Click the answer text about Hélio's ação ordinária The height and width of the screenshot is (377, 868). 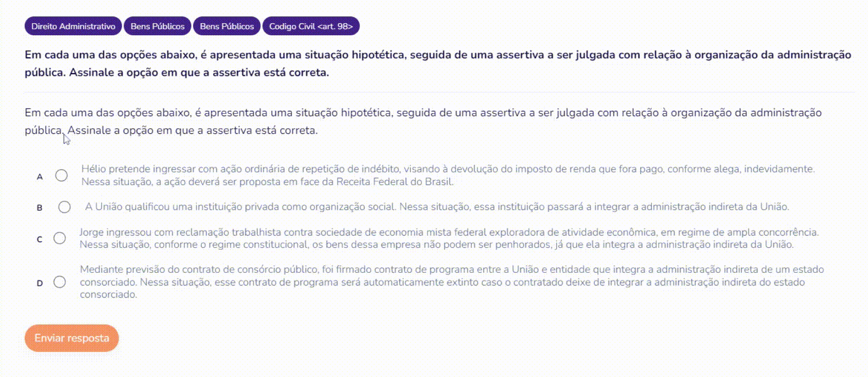[448, 175]
